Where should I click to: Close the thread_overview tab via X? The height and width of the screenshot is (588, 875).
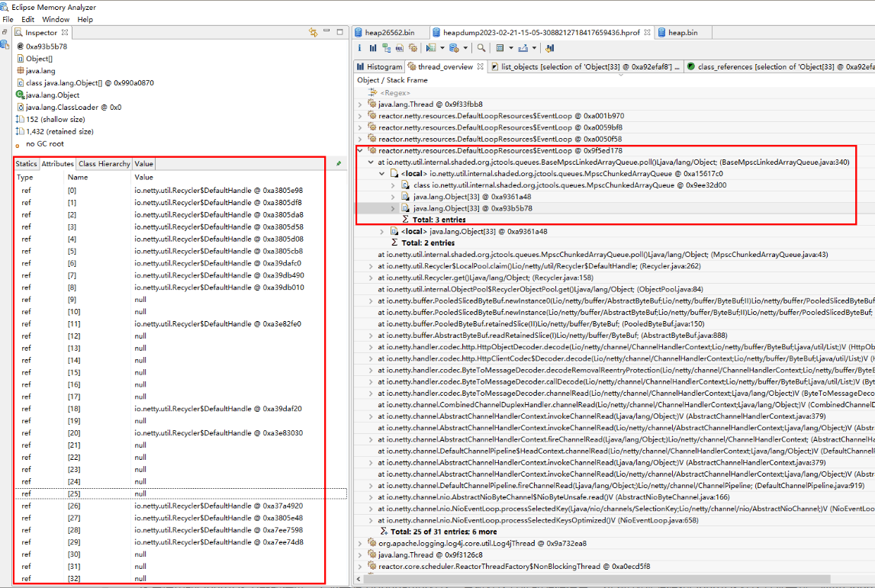[481, 66]
